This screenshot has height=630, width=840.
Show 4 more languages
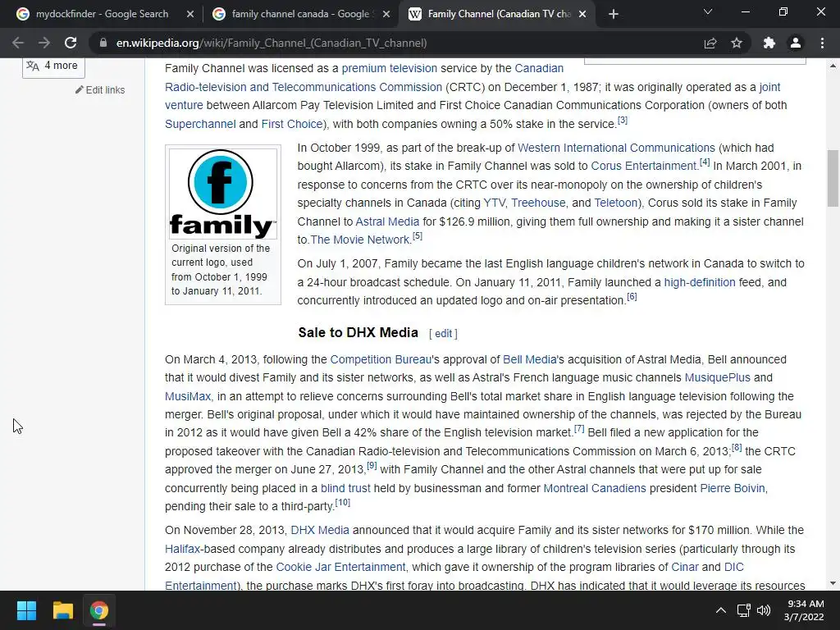click(53, 66)
